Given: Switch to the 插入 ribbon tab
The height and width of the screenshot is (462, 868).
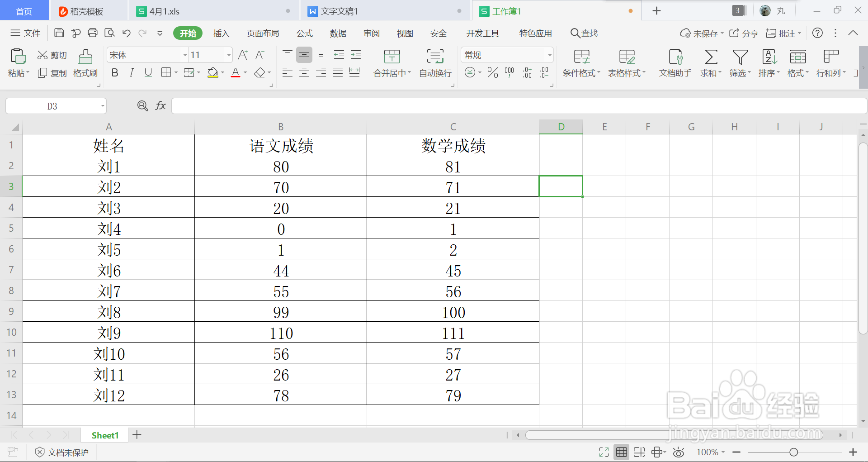Looking at the screenshot, I should 221,33.
